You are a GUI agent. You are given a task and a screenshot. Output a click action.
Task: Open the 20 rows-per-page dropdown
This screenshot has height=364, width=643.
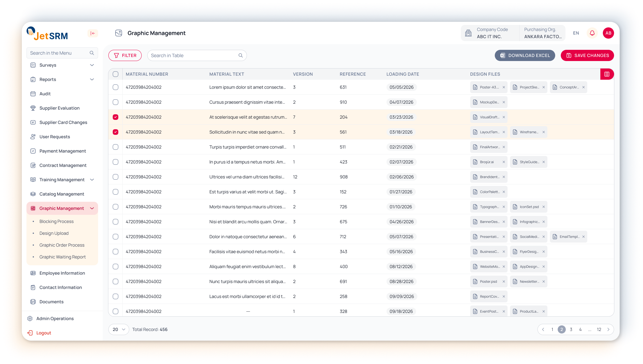point(119,329)
